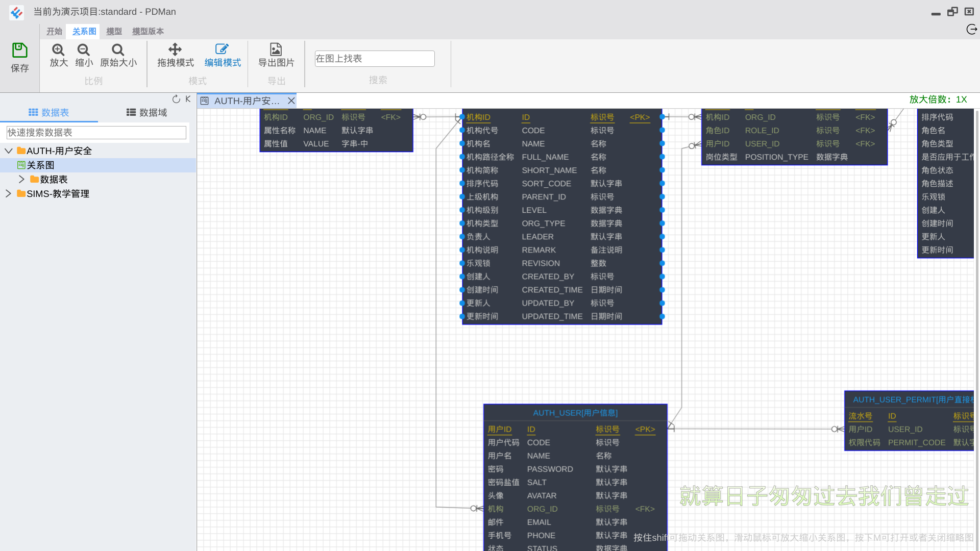The width and height of the screenshot is (980, 551).
Task: Select the 数据字段 tab
Action: (146, 112)
